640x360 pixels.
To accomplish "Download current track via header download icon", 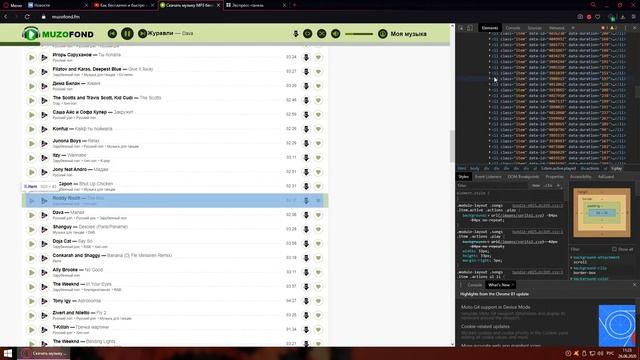I will pos(296,33).
